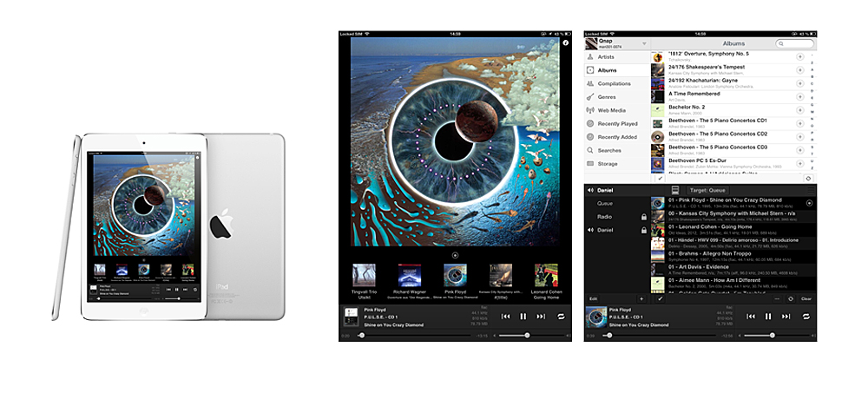Click the album search field
The width and height of the screenshot is (868, 399).
pyautogui.click(x=795, y=43)
